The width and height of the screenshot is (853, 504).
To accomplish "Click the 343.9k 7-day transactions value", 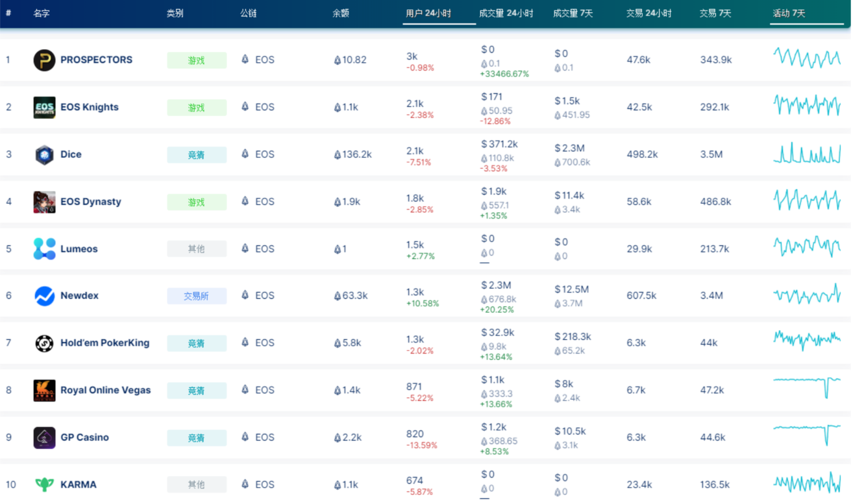I will click(x=716, y=60).
